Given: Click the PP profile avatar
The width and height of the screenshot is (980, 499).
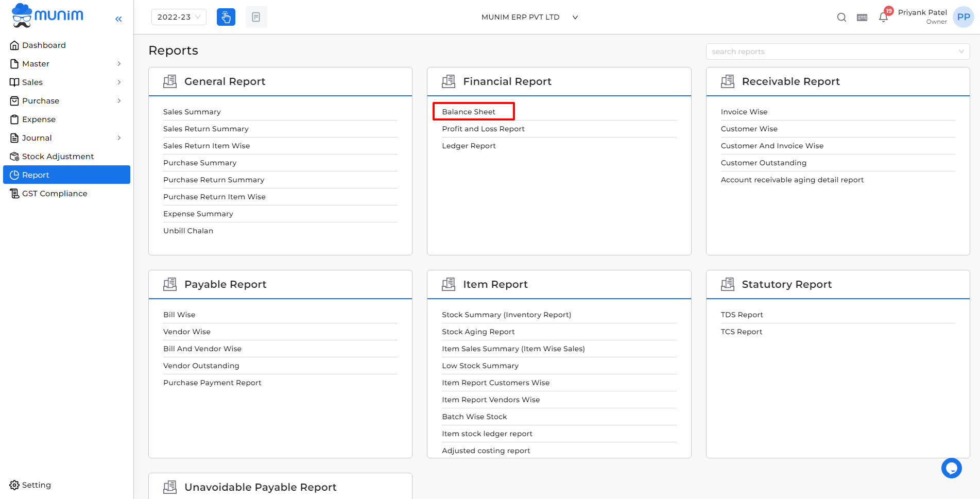Looking at the screenshot, I should click(964, 17).
